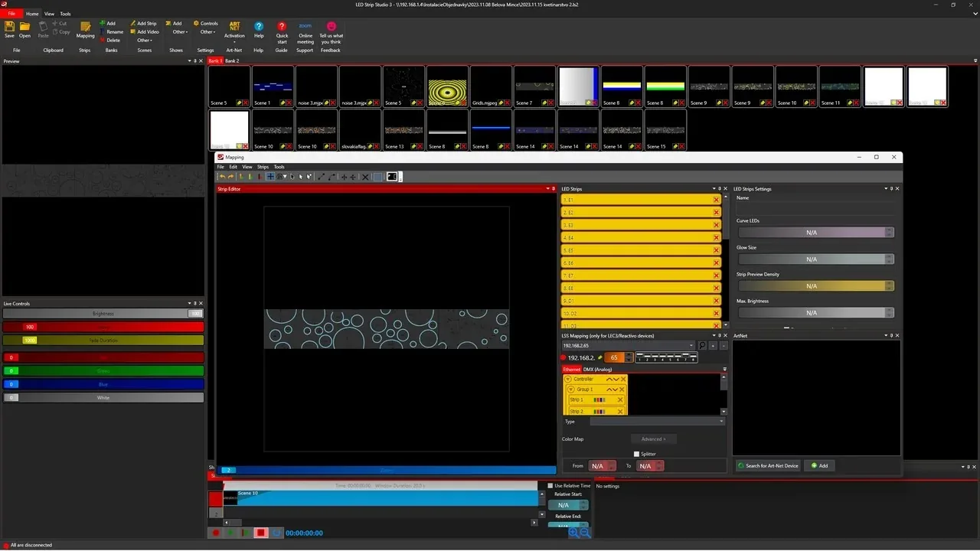Open the 192.168.2.65 device dropdown

[628, 346]
